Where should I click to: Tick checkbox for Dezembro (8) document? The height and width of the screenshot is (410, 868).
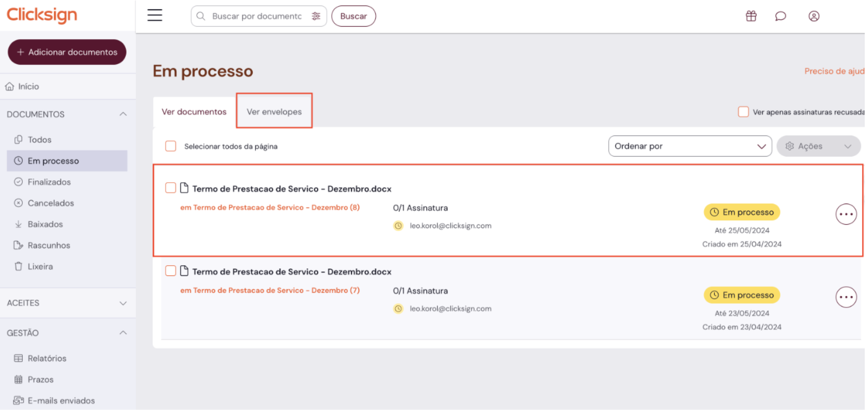pos(171,188)
